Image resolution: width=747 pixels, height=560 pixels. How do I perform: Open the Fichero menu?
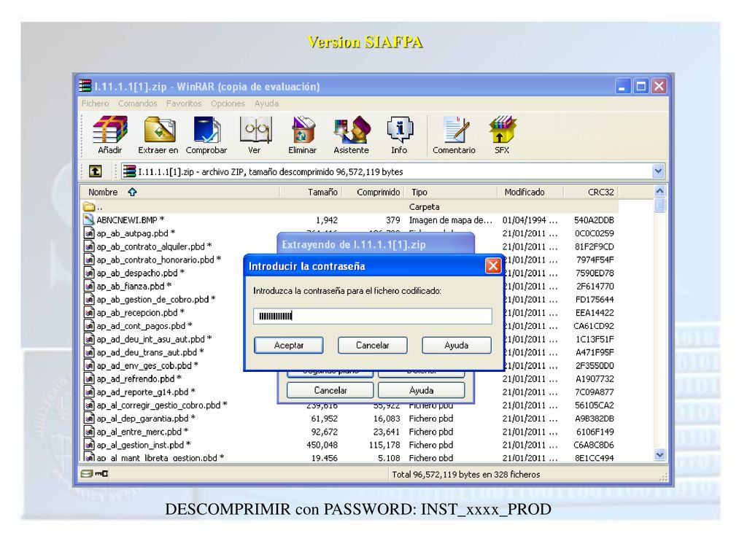95,104
